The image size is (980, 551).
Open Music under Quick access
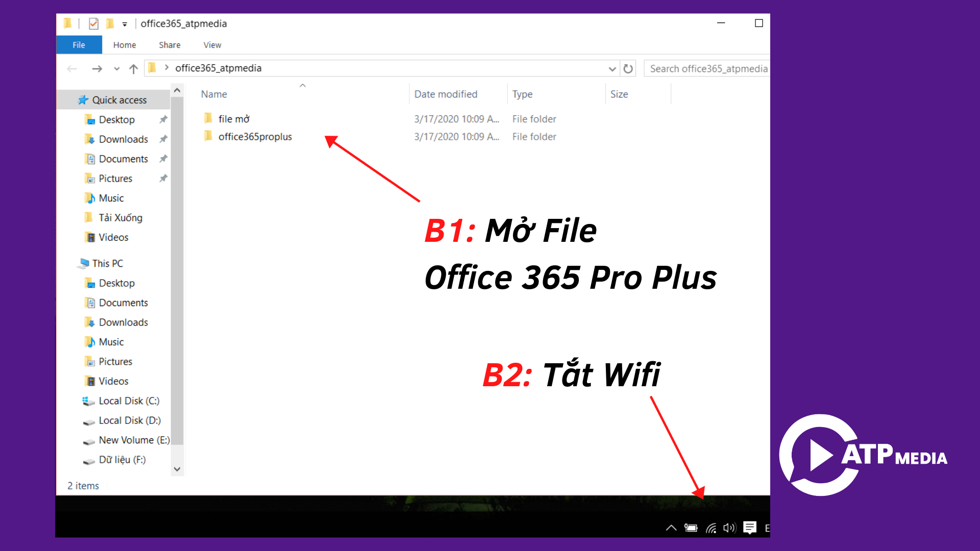pos(111,198)
